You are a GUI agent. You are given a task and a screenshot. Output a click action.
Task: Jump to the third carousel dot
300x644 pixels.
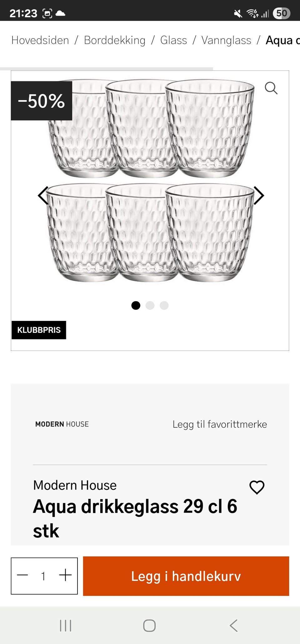point(164,305)
